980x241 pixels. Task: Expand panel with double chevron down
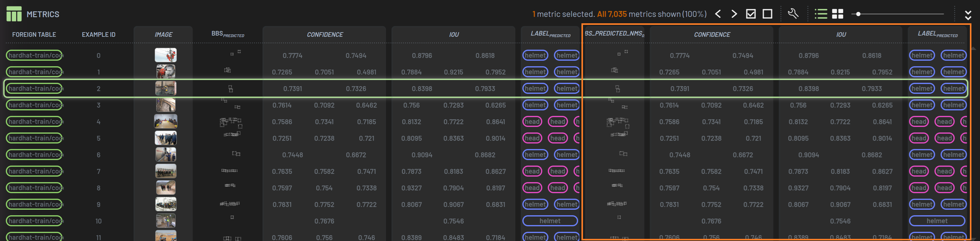[968, 15]
